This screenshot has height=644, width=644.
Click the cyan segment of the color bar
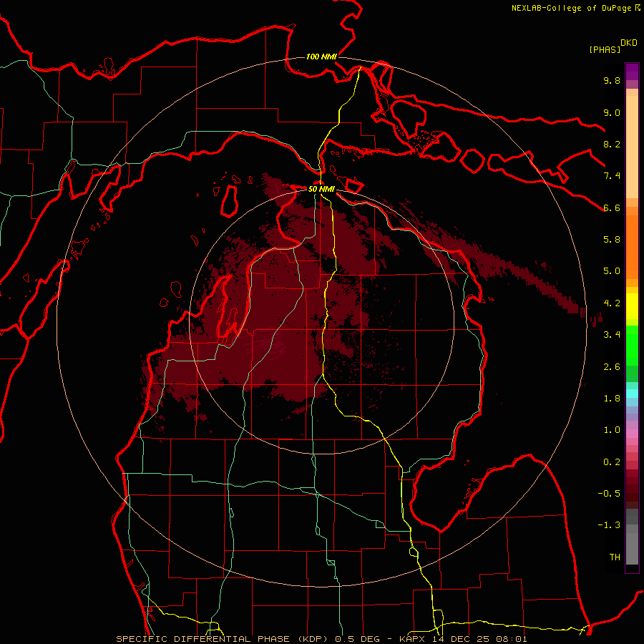coord(632,394)
